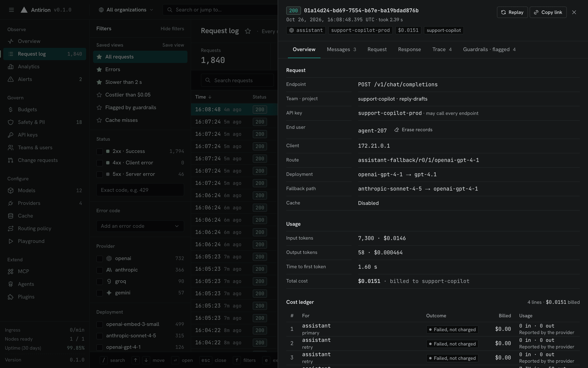Check the openai provider filter
The height and width of the screenshot is (368, 588).
[x=100, y=258]
